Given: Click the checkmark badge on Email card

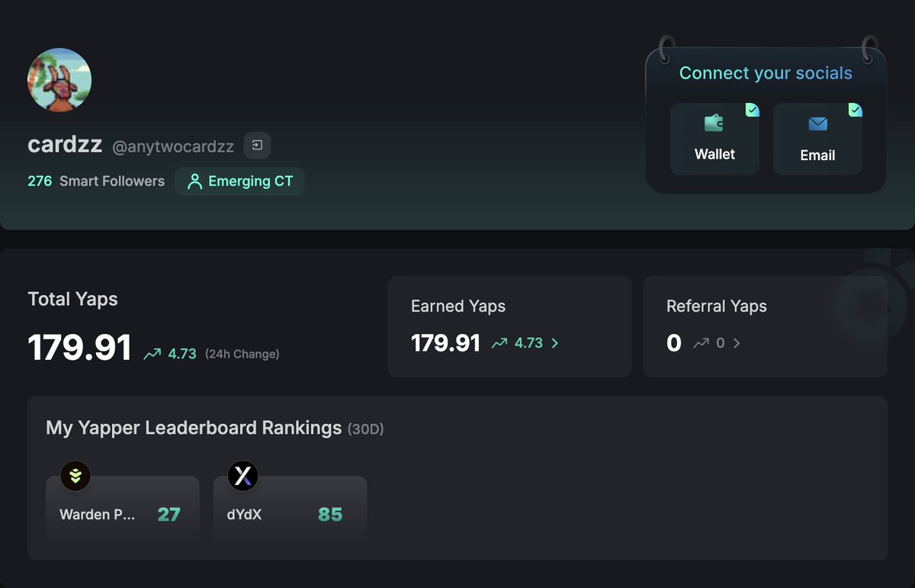Looking at the screenshot, I should coord(856,110).
